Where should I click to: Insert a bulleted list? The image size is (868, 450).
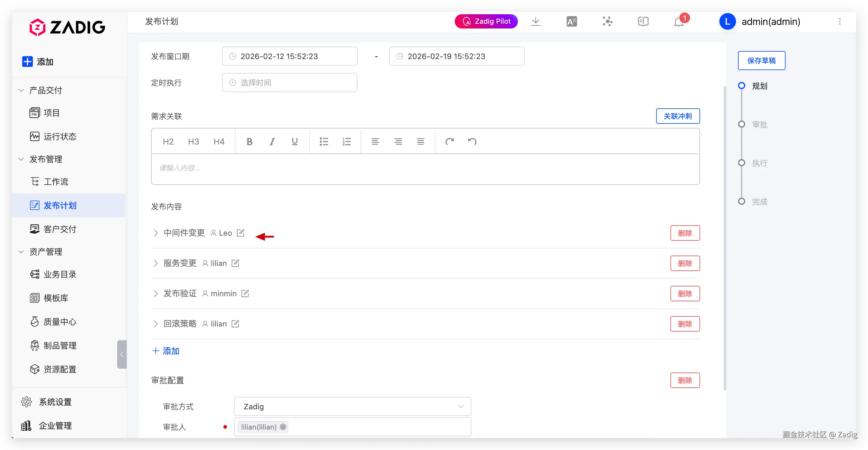coord(323,142)
